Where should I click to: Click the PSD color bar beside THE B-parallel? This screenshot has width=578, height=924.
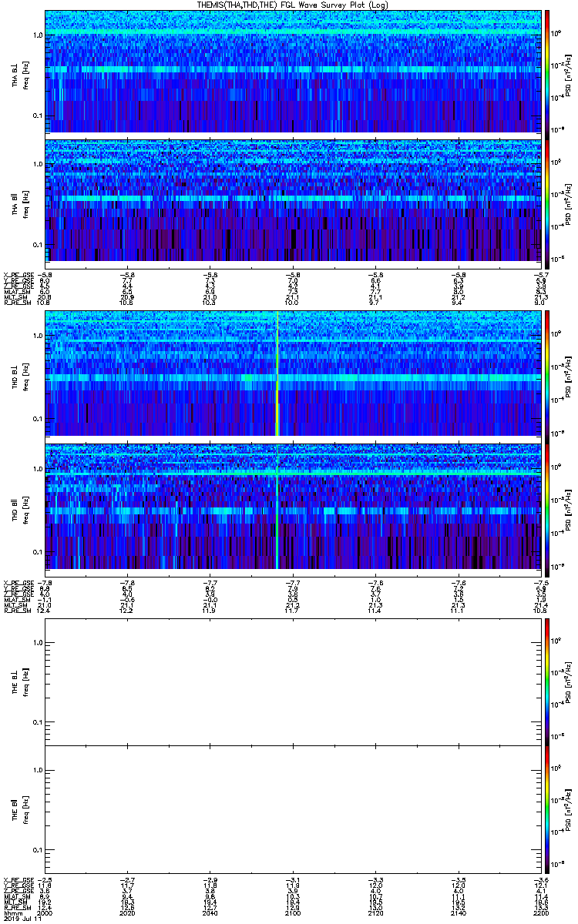click(547, 808)
